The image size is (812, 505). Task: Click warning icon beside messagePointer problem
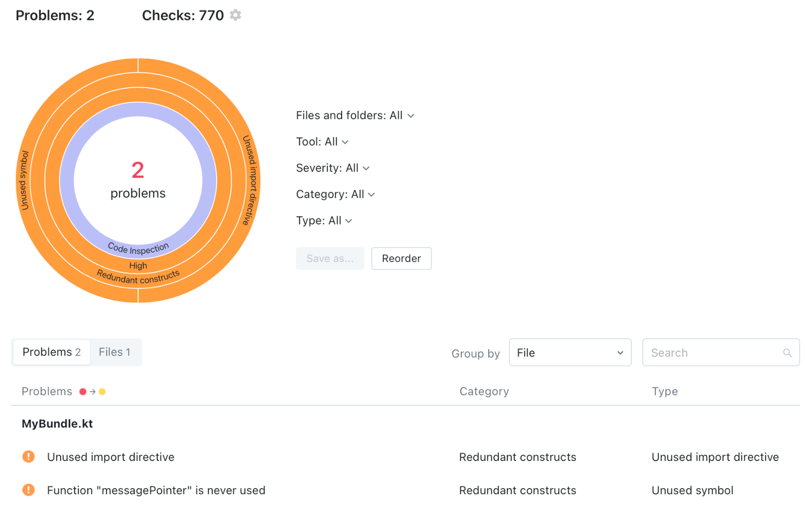(x=29, y=490)
